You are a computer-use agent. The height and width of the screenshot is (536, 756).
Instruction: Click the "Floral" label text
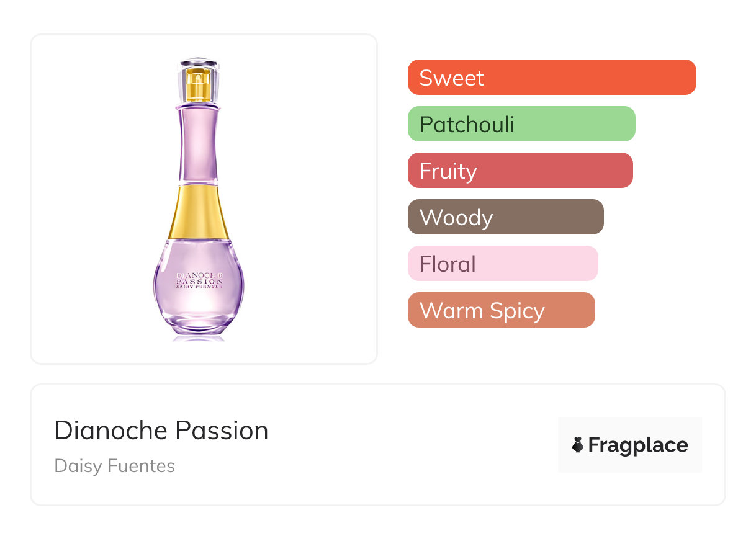point(448,264)
